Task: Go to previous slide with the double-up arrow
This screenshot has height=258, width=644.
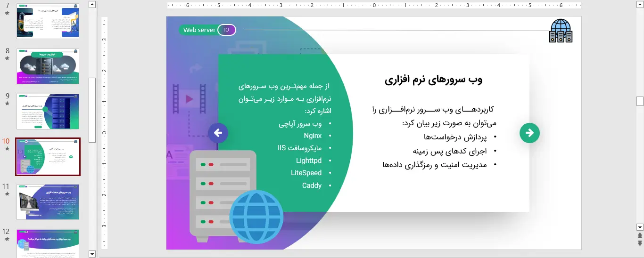Action: point(640,235)
